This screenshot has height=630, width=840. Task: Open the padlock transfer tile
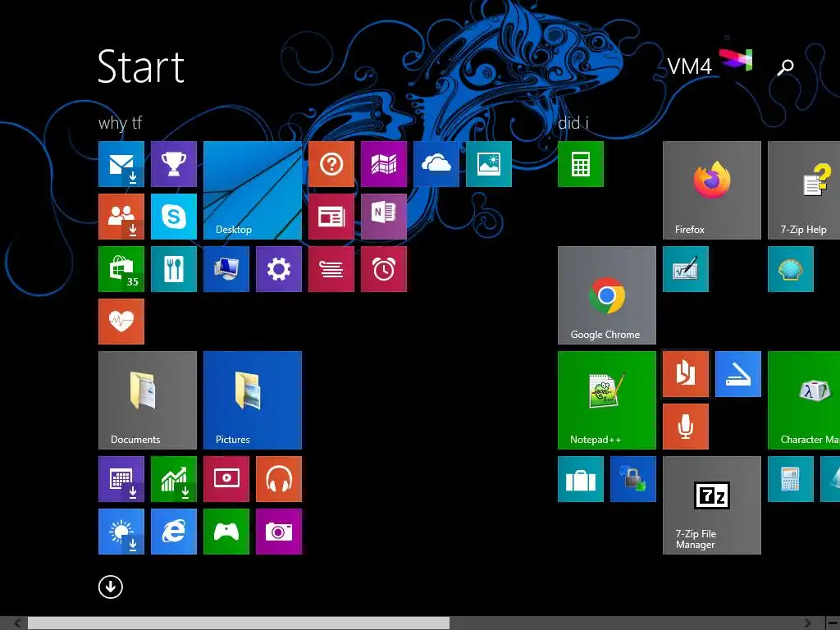tap(633, 479)
